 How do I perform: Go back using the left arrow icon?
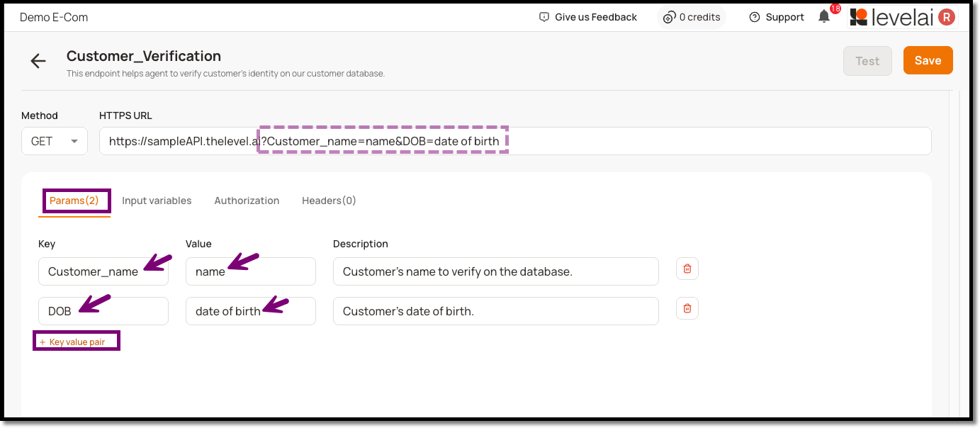[x=38, y=61]
